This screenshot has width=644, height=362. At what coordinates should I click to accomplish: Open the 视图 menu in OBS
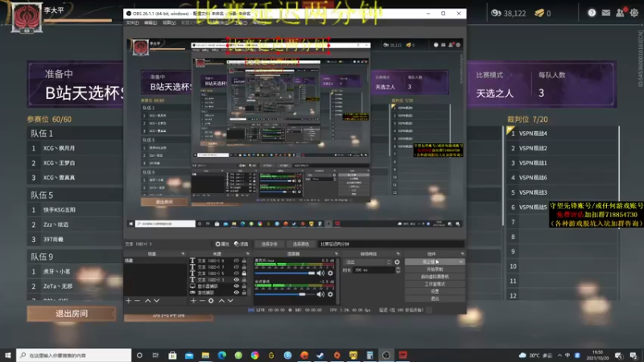[169, 23]
